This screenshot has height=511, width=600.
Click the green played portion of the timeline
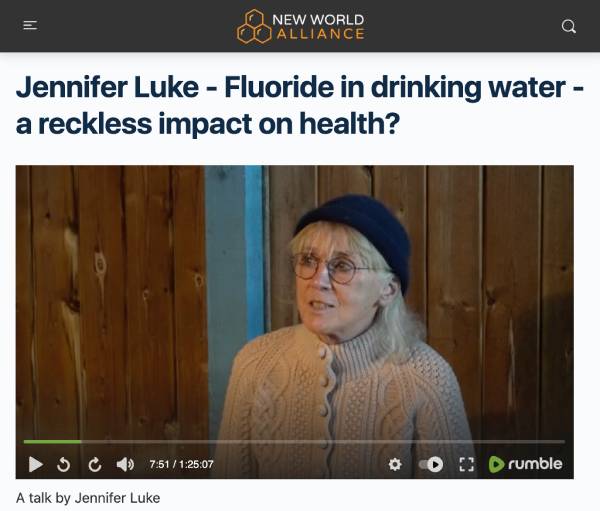coord(52,442)
